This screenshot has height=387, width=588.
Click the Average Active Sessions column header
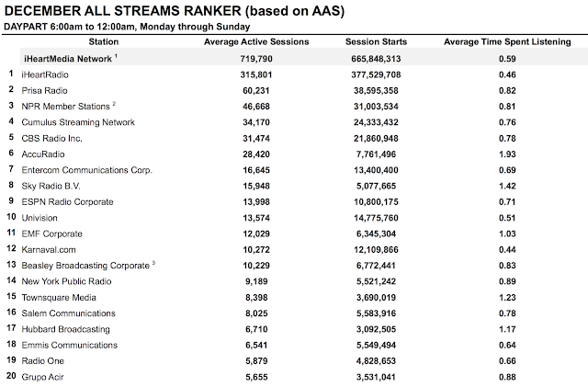point(256,41)
